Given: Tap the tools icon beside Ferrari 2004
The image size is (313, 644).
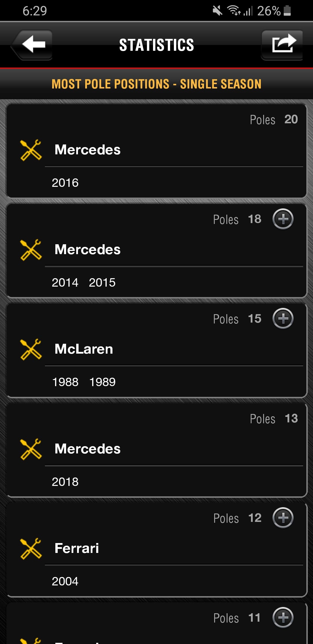Looking at the screenshot, I should 31,549.
